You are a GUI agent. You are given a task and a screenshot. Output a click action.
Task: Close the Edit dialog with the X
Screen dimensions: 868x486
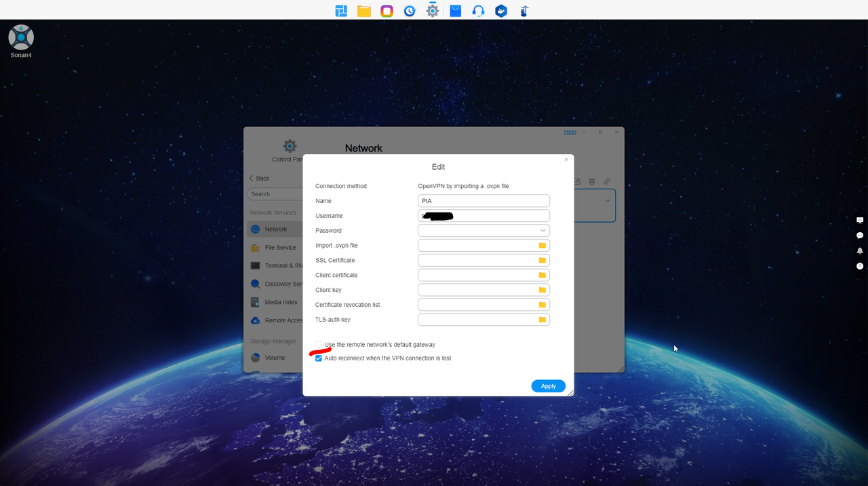(566, 160)
